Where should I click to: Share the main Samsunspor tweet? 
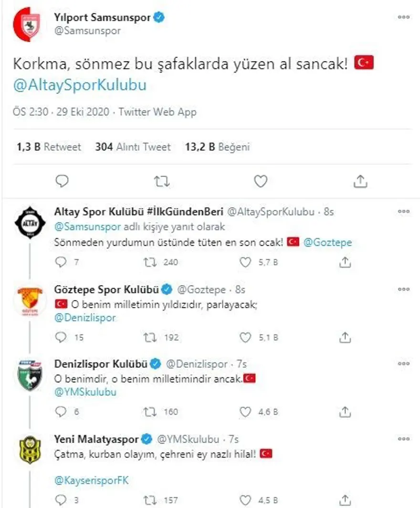(361, 181)
